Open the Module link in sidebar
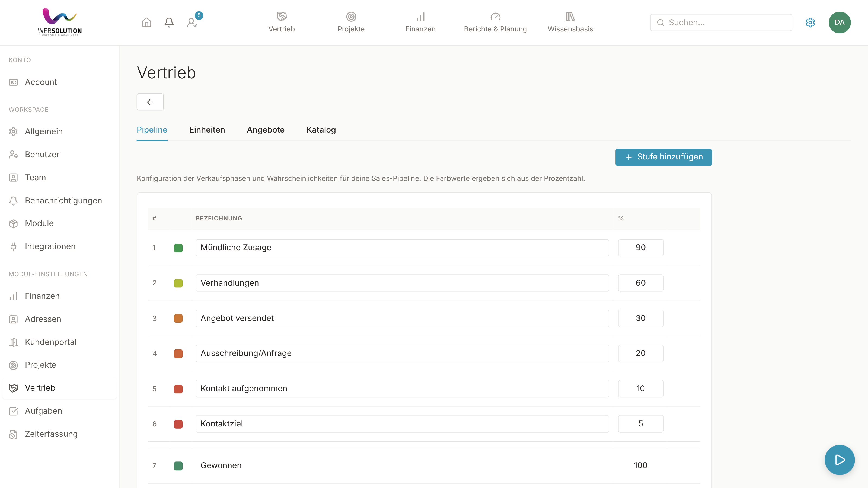Viewport: 868px width, 488px height. [39, 223]
